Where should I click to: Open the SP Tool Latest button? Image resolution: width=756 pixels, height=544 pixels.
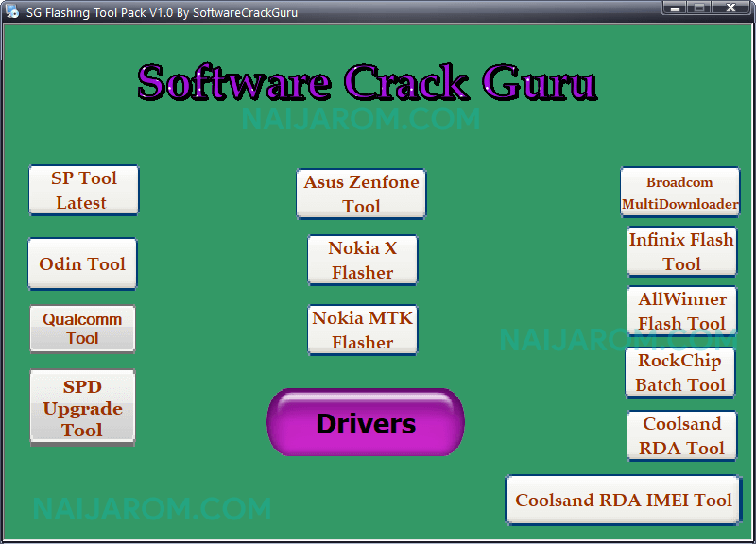84,191
